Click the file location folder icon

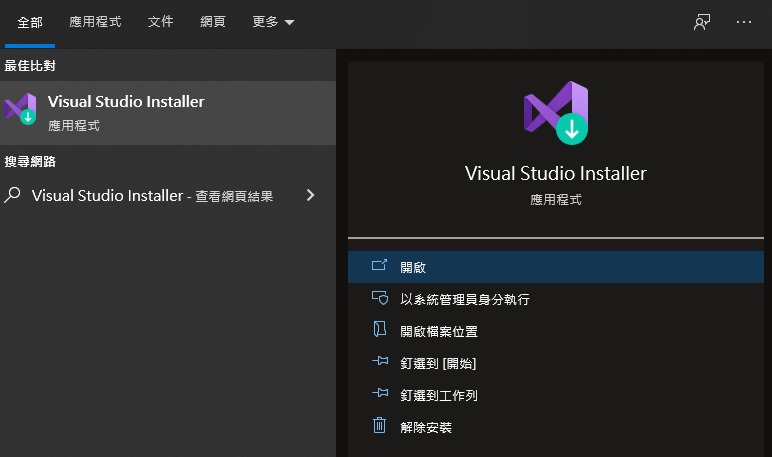pos(379,329)
